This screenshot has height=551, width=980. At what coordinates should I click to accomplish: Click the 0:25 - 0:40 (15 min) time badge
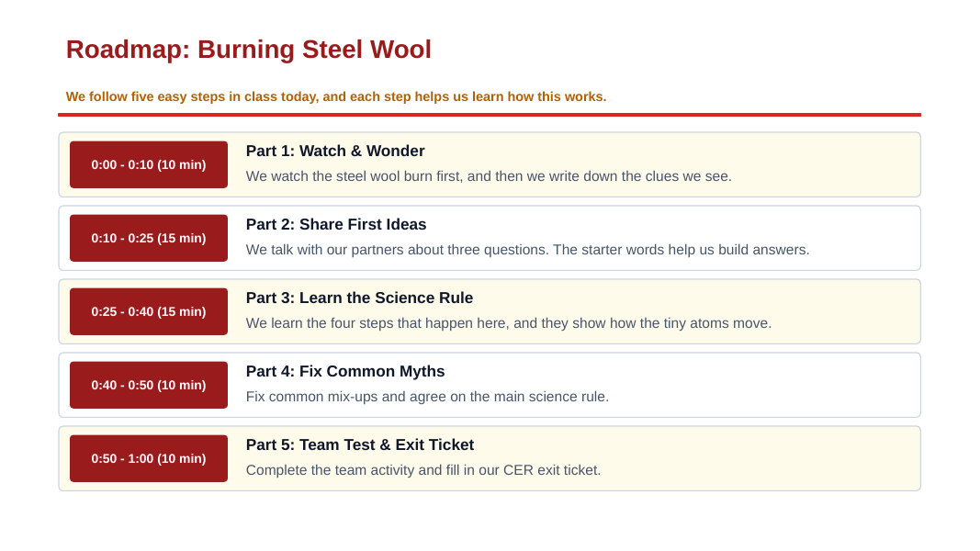coord(149,311)
